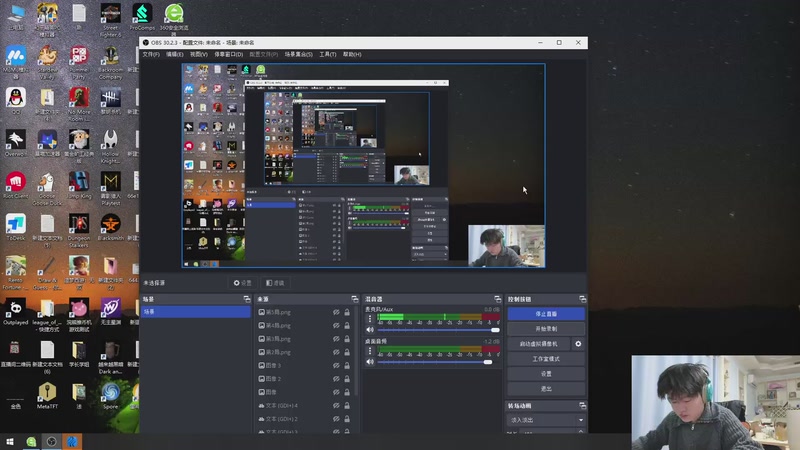The image size is (800, 450).
Task: Open Outplayed desktop shortcut
Action: [16, 312]
